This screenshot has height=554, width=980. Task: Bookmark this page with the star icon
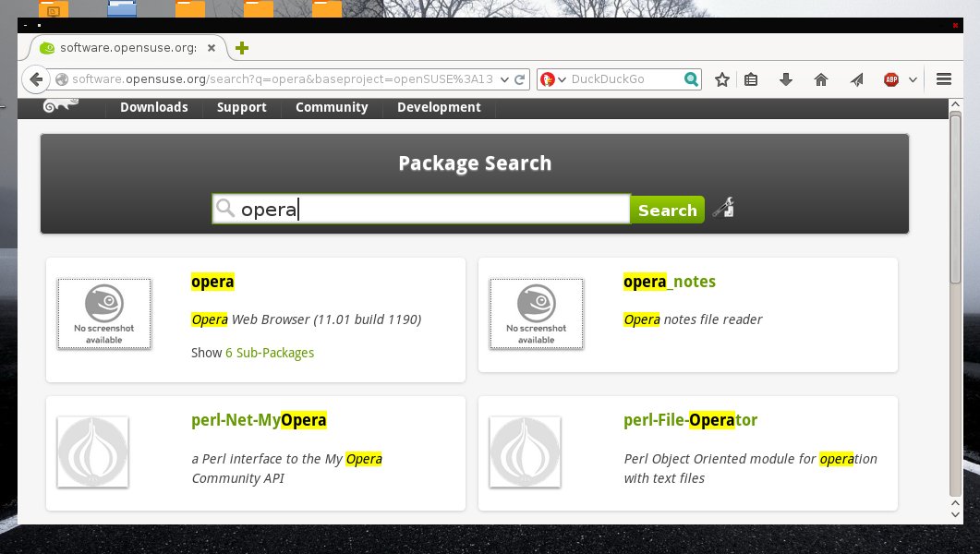pos(722,79)
